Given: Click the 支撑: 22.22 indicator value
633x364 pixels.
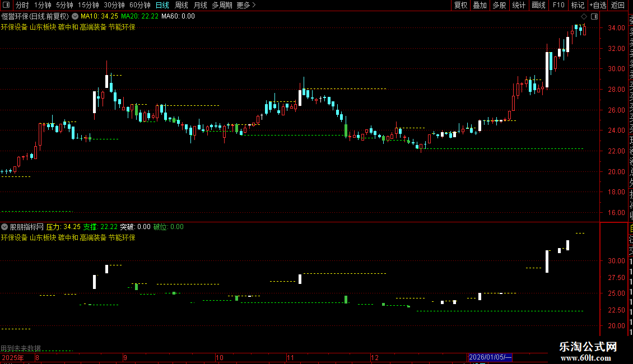Looking at the screenshot, I should 100,227.
